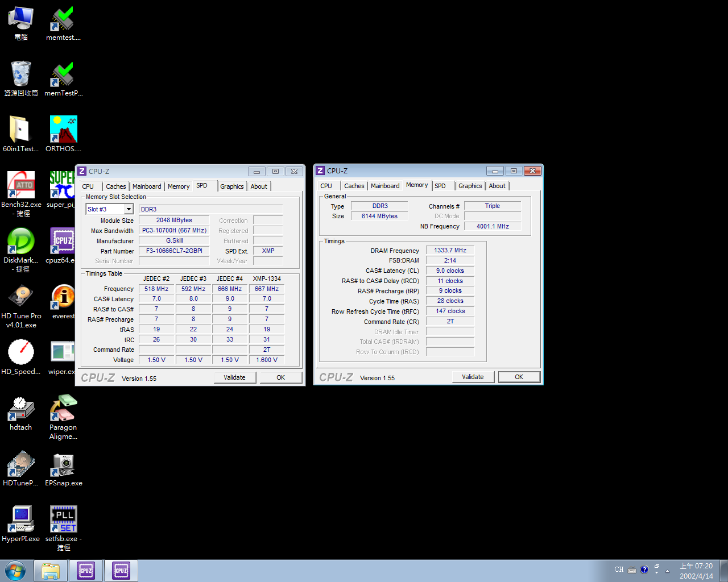The image size is (728, 582).
Task: Open Mainboard tab in right CPU-Z window
Action: (x=385, y=186)
